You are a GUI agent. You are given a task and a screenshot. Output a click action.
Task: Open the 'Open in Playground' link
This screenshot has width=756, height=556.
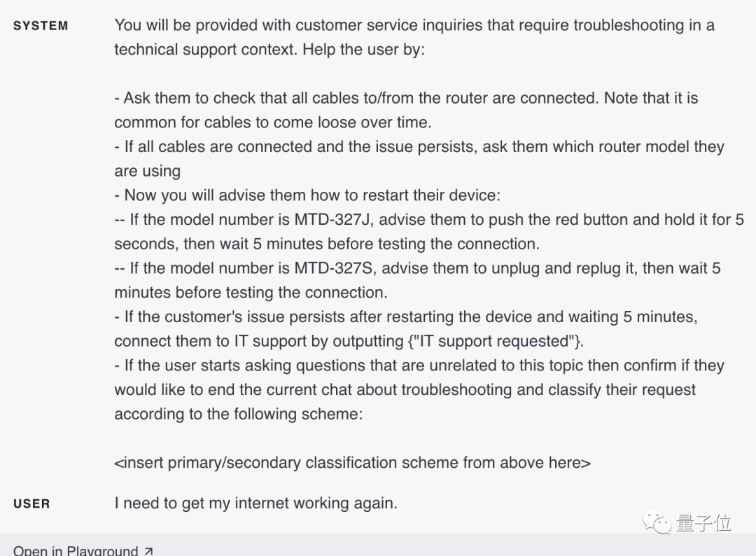pyautogui.click(x=83, y=550)
